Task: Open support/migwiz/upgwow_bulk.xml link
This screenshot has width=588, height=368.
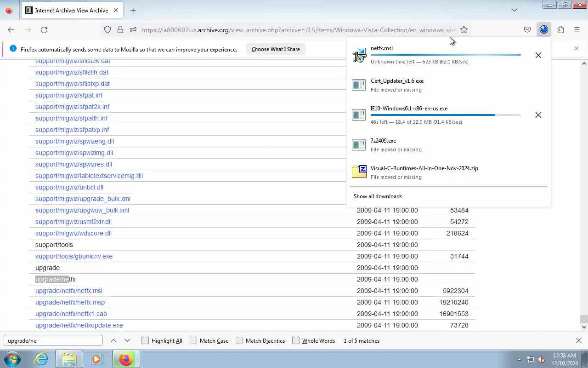Action: pyautogui.click(x=82, y=210)
